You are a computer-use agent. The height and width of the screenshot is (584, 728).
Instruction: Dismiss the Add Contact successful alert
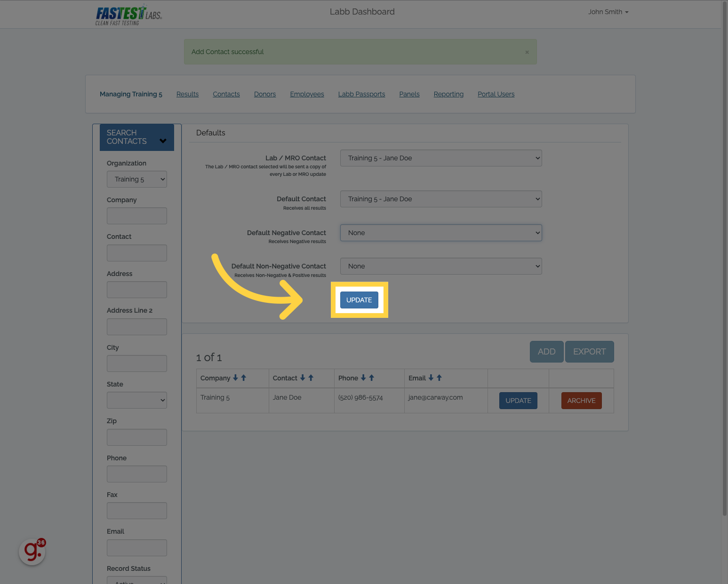tap(527, 52)
